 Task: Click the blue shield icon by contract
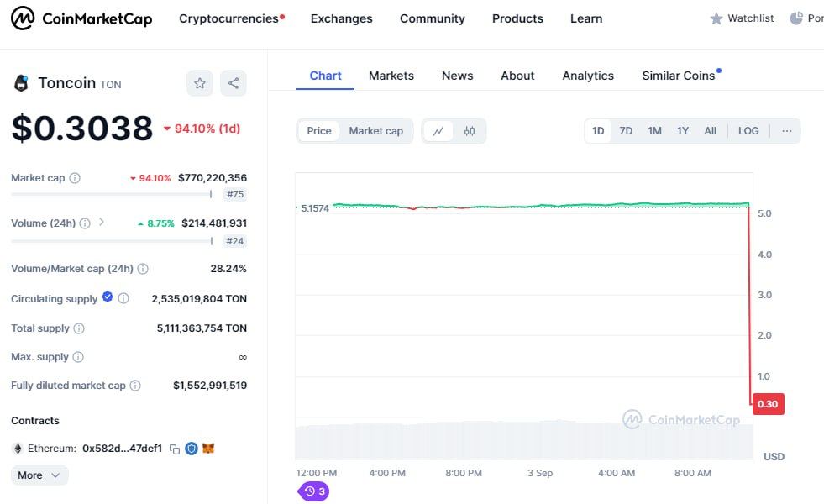point(192,449)
